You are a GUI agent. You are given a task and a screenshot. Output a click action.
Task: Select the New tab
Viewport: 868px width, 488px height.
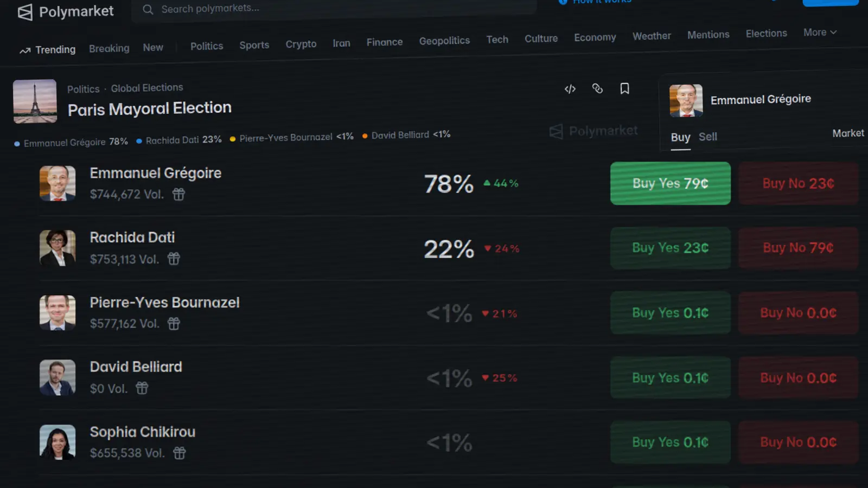click(153, 47)
